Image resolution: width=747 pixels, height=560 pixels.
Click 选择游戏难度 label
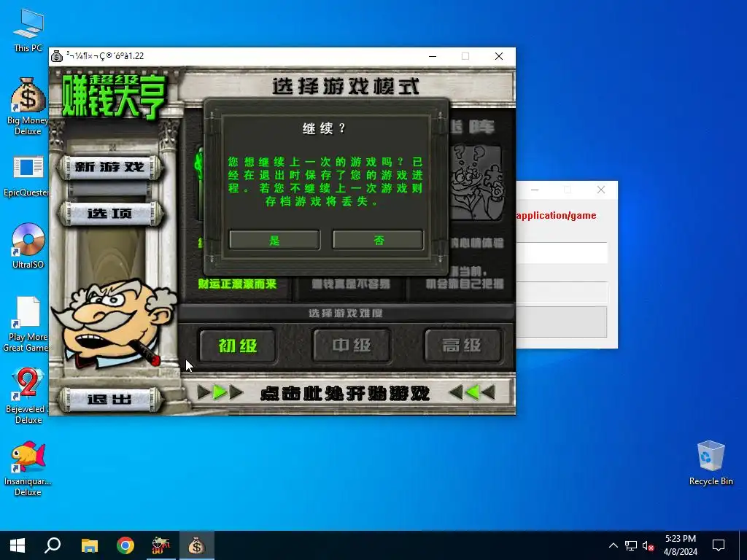(x=345, y=313)
